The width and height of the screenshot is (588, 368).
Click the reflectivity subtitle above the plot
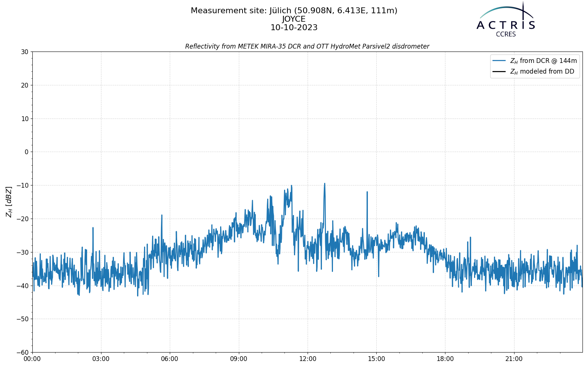coord(307,46)
